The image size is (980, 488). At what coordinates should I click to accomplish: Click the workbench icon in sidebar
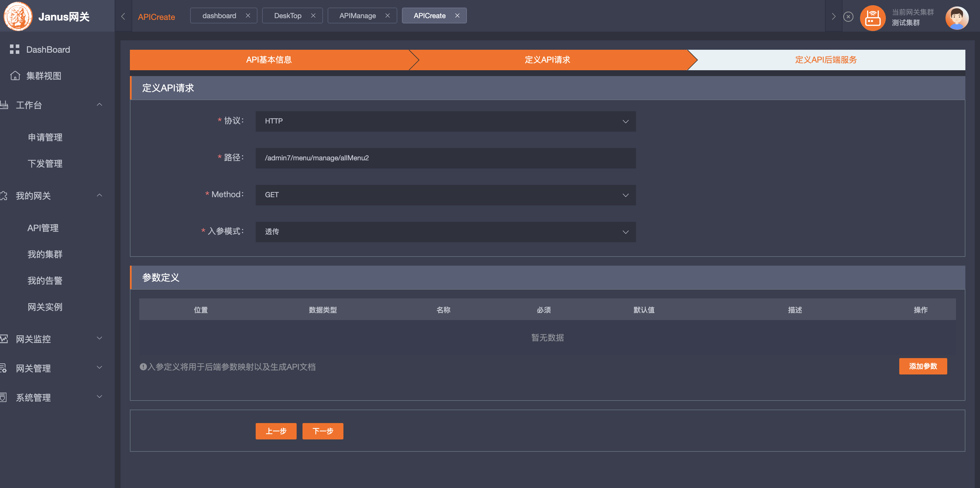4,105
